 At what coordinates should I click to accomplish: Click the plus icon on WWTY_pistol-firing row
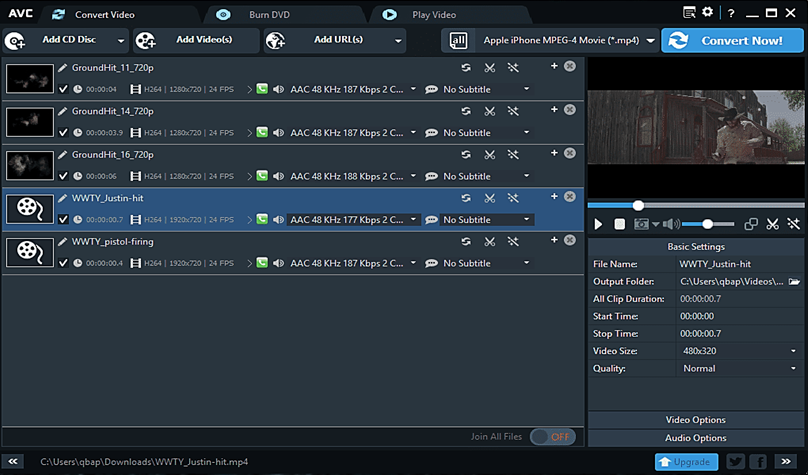pos(554,240)
